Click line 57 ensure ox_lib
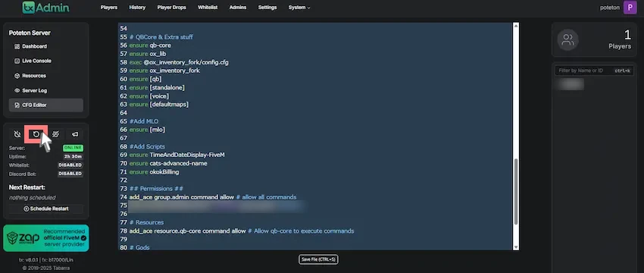 click(x=148, y=54)
